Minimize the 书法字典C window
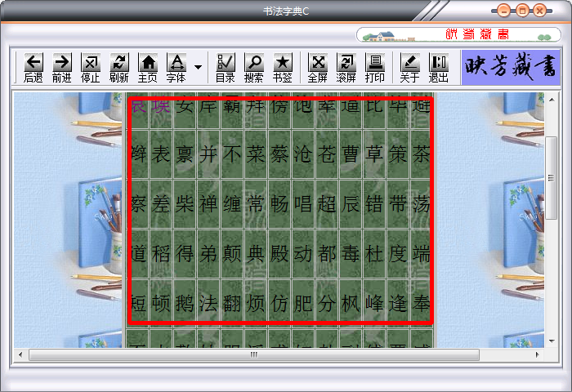The width and height of the screenshot is (572, 392). pyautogui.click(x=503, y=11)
